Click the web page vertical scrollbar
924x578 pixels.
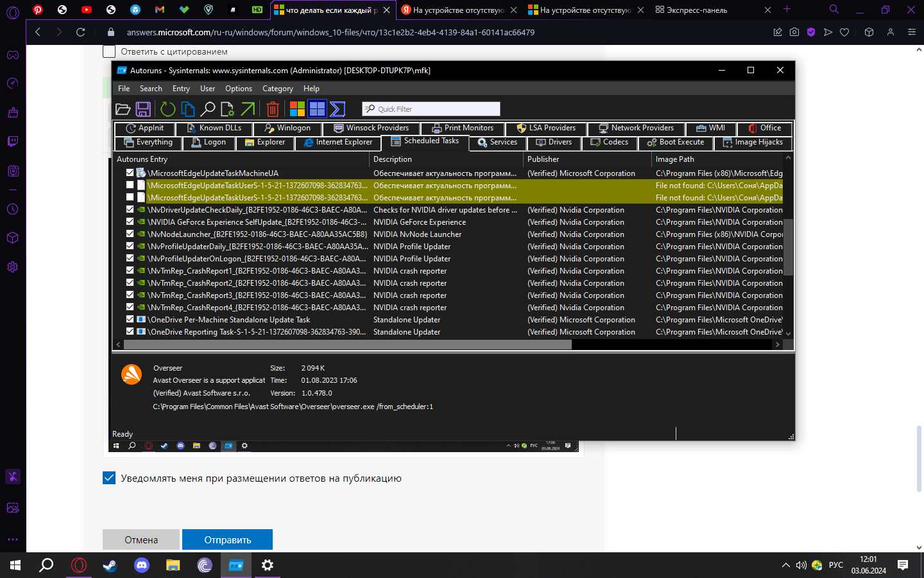(x=920, y=459)
